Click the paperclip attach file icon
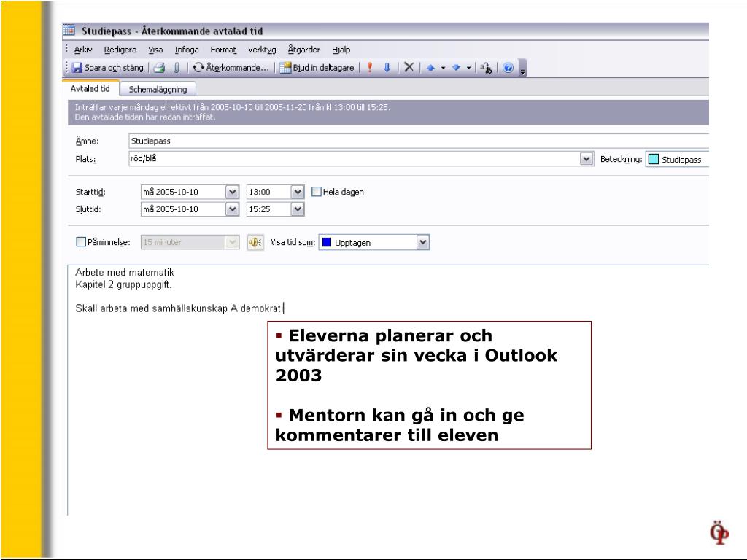Viewport: 747px width, 560px height. [x=177, y=68]
